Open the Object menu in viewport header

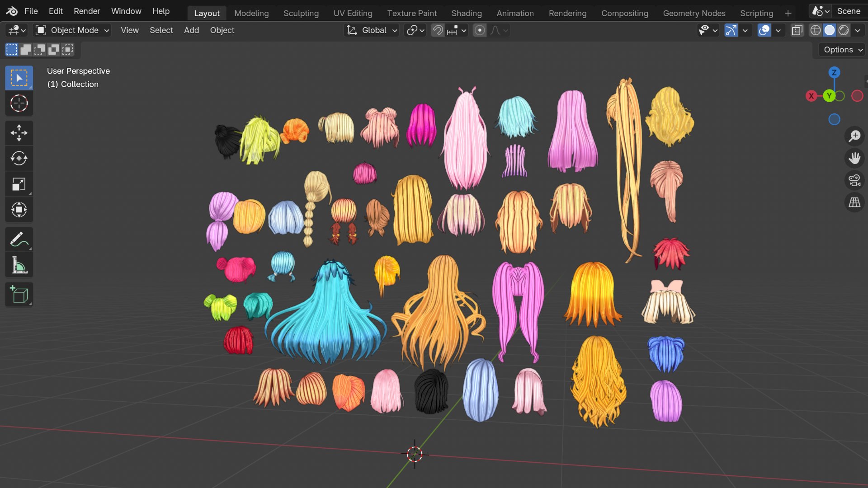(x=222, y=30)
